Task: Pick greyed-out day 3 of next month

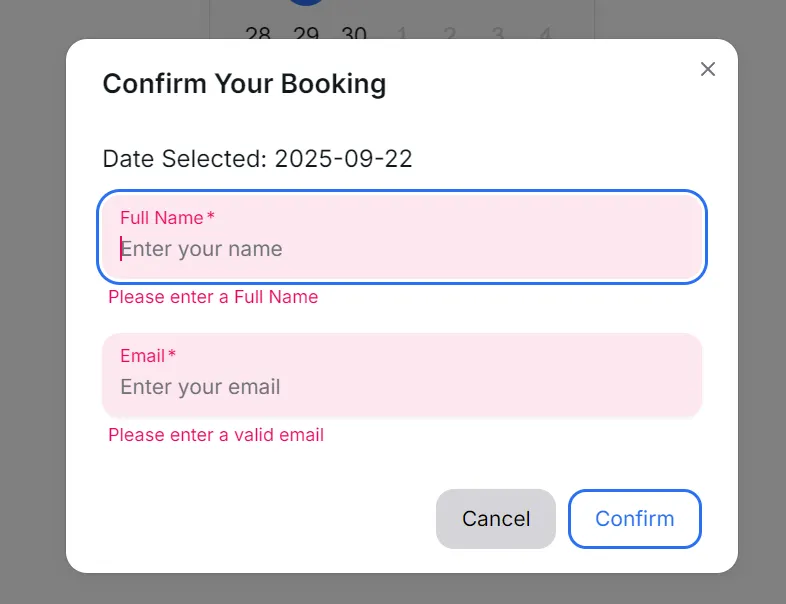Action: [498, 35]
